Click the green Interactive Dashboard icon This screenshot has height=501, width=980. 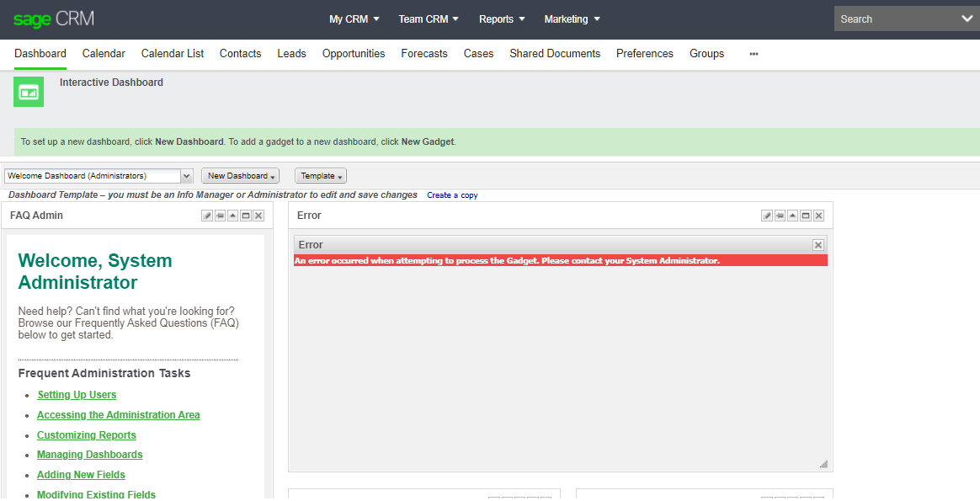[x=29, y=92]
